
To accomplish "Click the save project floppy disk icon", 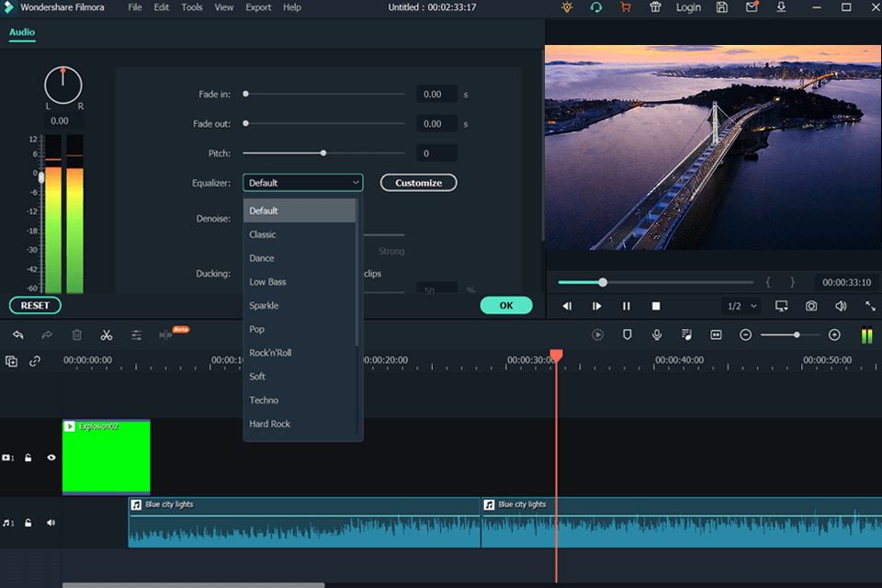I will click(722, 7).
